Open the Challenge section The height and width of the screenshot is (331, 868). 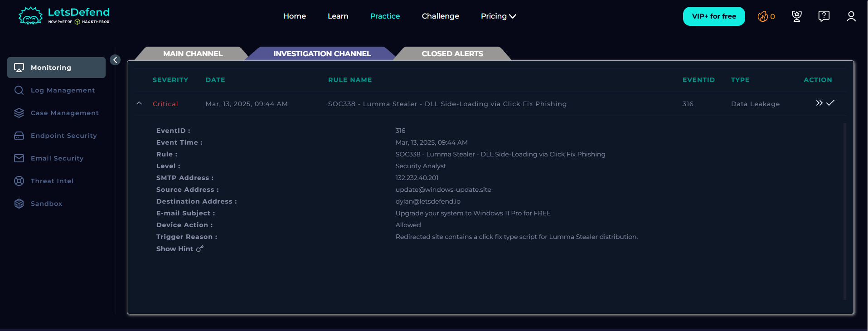tap(440, 16)
